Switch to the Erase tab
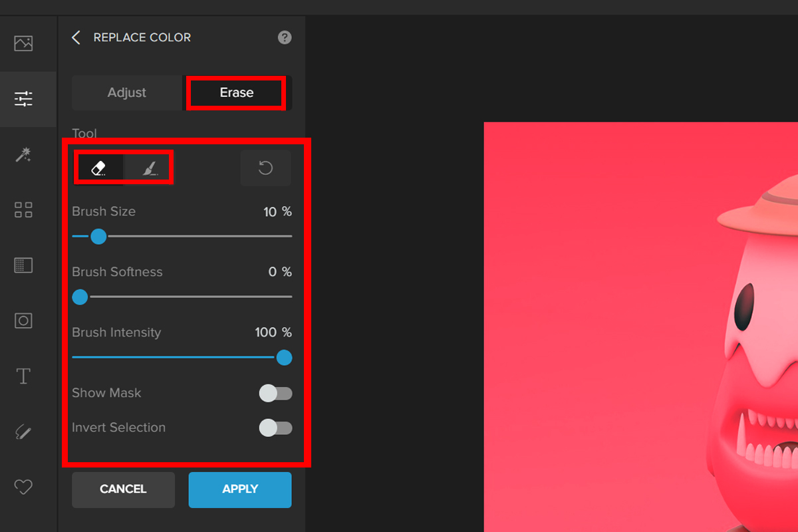 click(237, 92)
